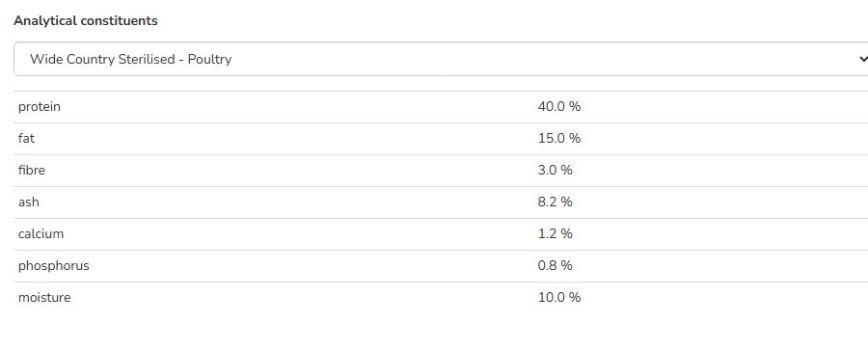
Task: Select the protein row label
Action: (40, 107)
